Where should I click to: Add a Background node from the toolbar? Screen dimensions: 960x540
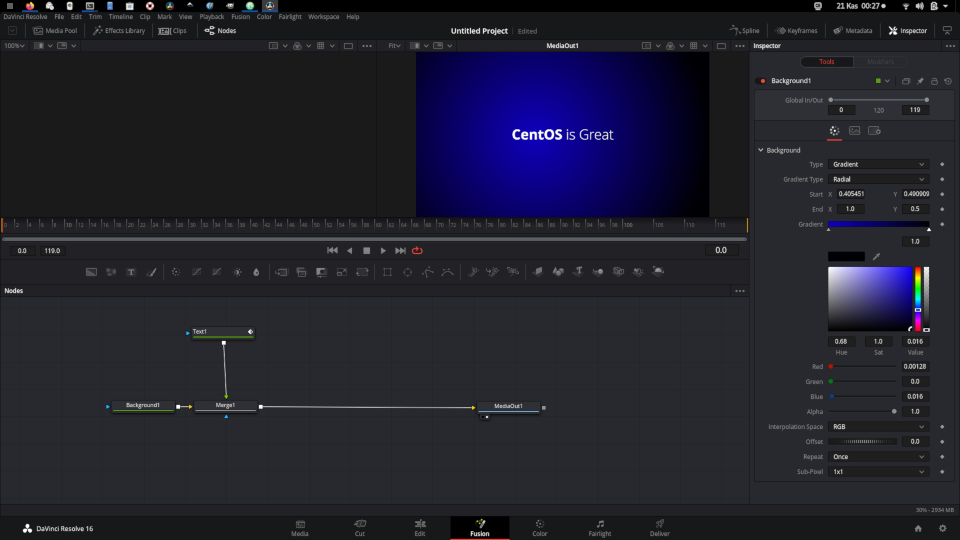tap(91, 272)
